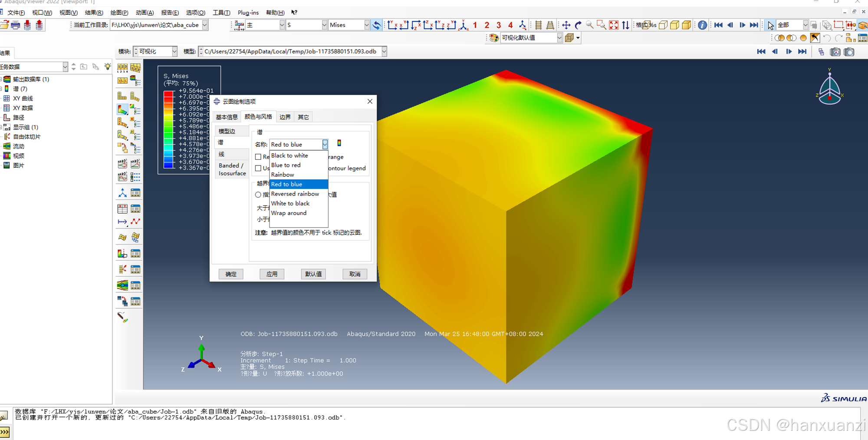Viewport: 868px width, 440px height.
Task: Open the 模型 ODB path dropdown
Action: 384,51
